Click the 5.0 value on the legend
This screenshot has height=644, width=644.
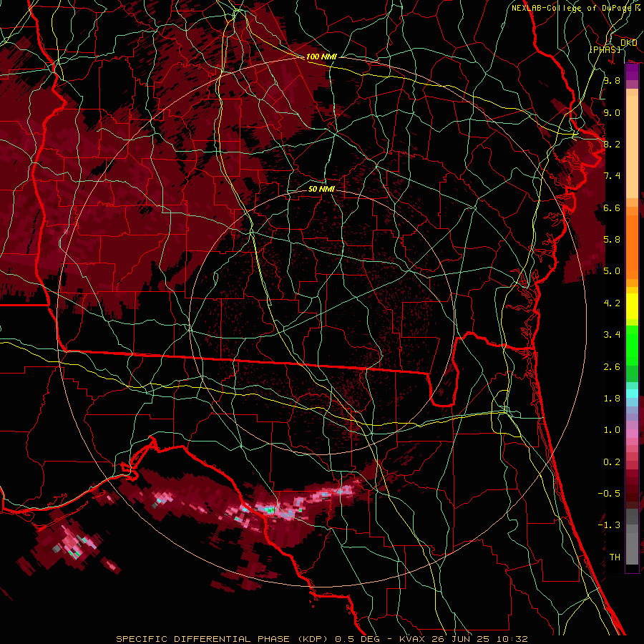(x=612, y=271)
